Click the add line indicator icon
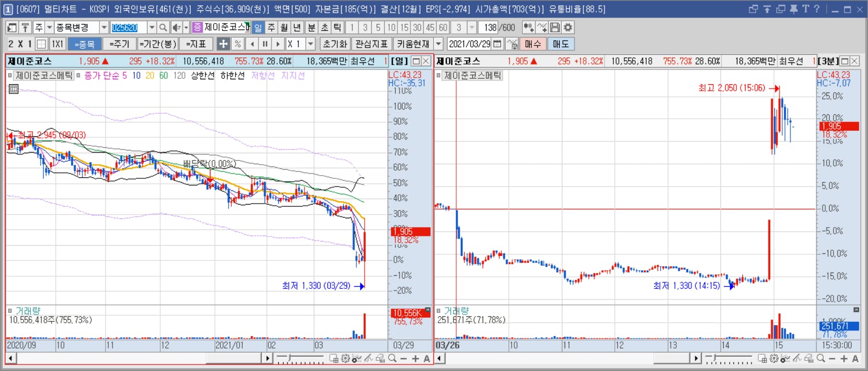868x371 pixels. [x=542, y=27]
